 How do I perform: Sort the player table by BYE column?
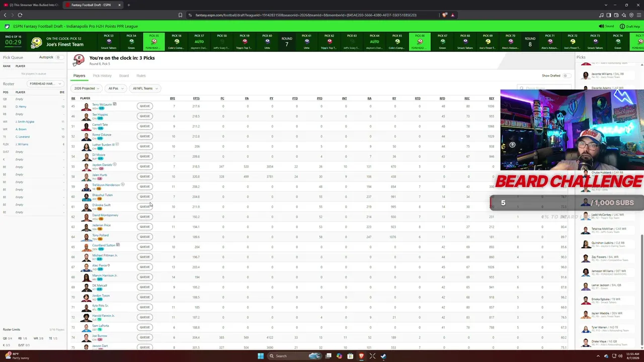[x=173, y=99]
